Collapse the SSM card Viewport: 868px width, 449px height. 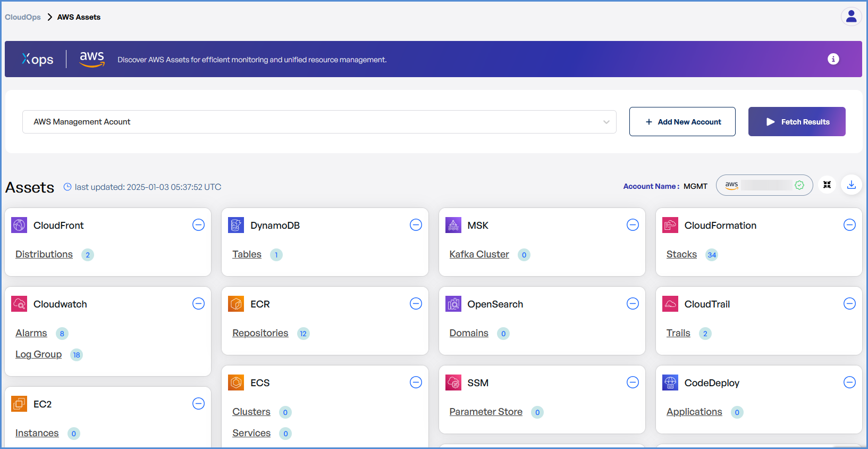pos(633,383)
